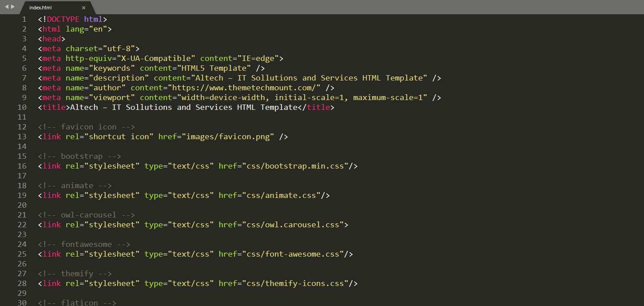Click the themetechmount.com URL string
Viewport: 644px width, 306px height.
244,88
